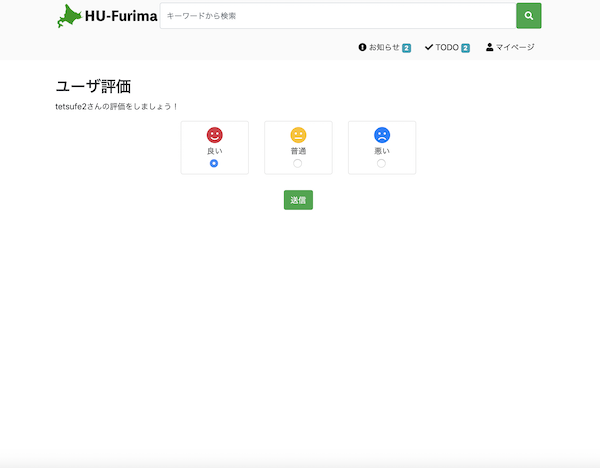
Task: Open the TODO menu item
Action: coord(447,47)
